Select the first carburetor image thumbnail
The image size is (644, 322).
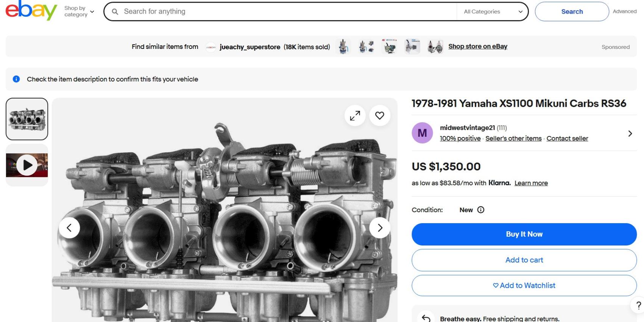(27, 119)
